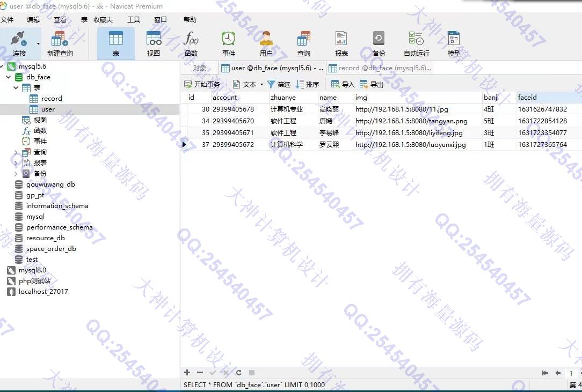The height and width of the screenshot is (392, 582).
Task: Click 开始事务 begin transaction button
Action: pos(202,85)
